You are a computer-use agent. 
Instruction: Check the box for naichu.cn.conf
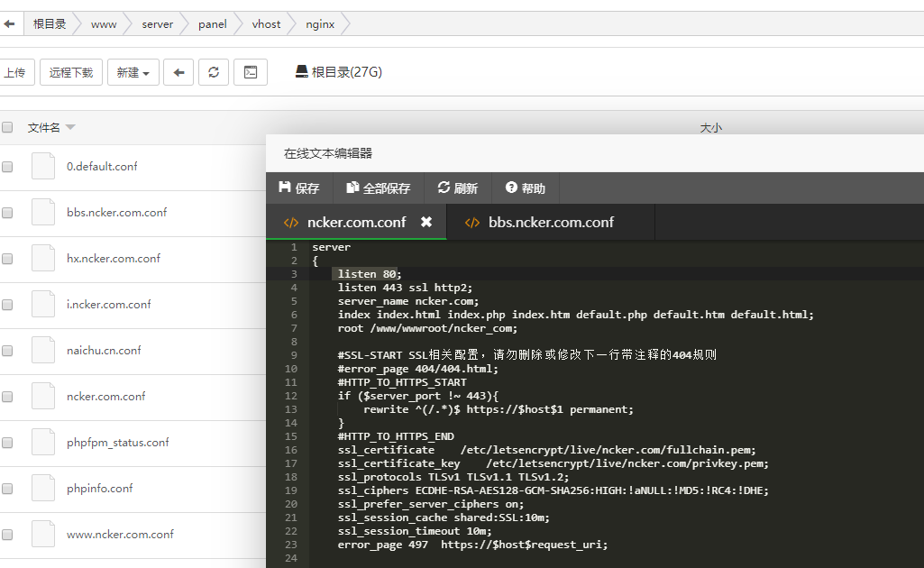[7, 351]
